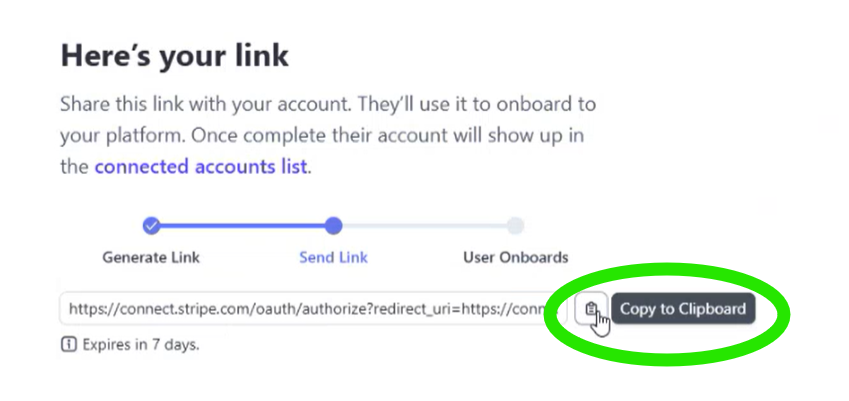
Task: Click the clipboard copy icon button
Action: tap(591, 309)
